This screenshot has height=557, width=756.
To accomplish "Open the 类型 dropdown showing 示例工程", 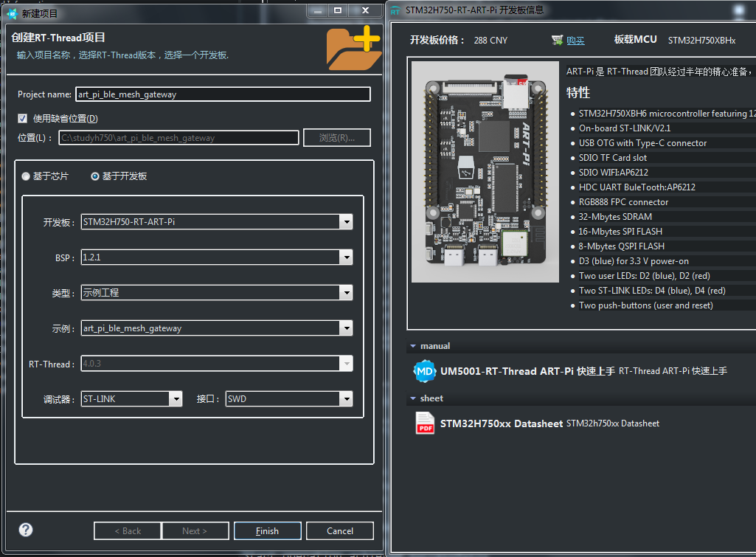I will click(345, 293).
